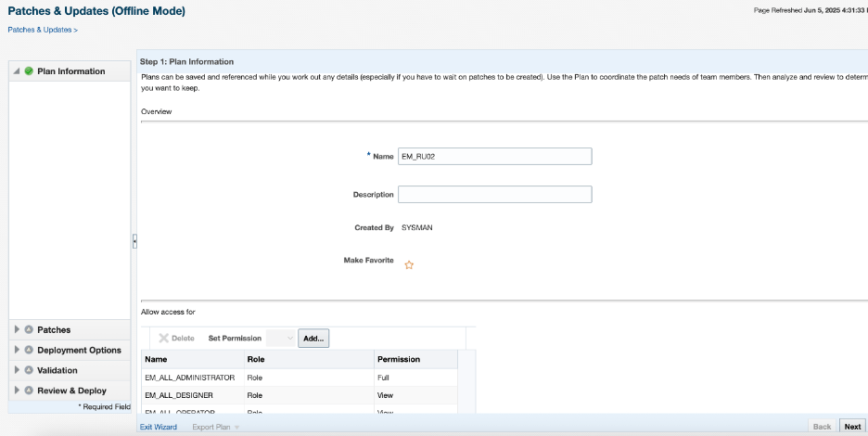Screen dimensions: 868x436
Task: Click the Deployment Options step status icon
Action: coord(29,351)
